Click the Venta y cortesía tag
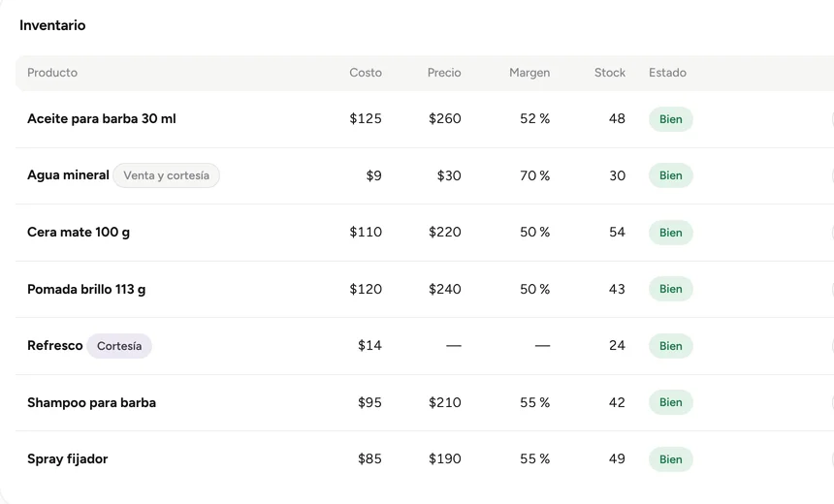 [x=166, y=175]
